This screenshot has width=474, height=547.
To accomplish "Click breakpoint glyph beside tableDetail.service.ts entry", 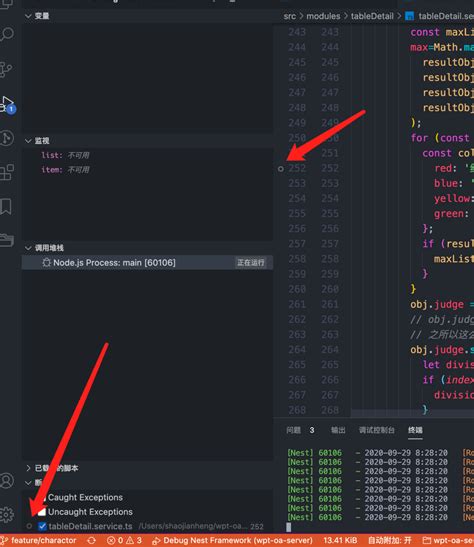I will (29, 526).
